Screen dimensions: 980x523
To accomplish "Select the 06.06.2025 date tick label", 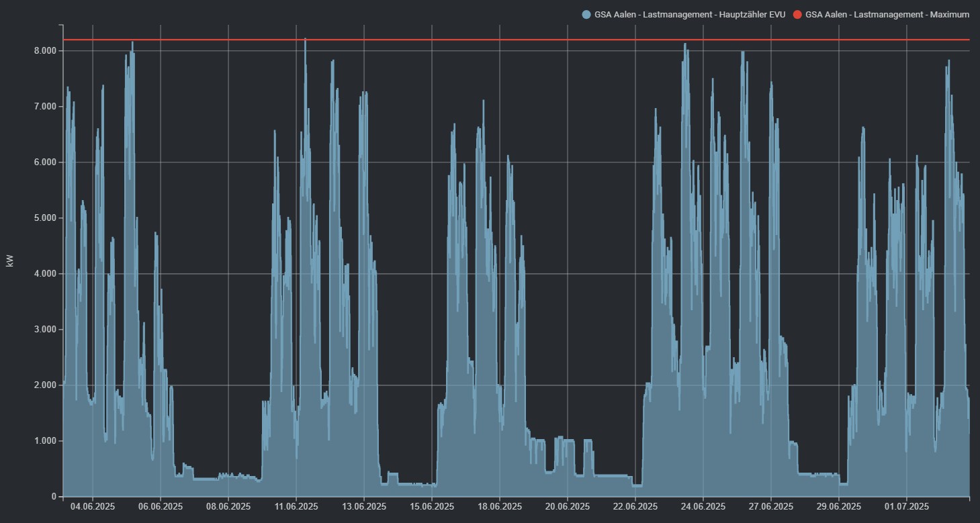I will click(161, 506).
